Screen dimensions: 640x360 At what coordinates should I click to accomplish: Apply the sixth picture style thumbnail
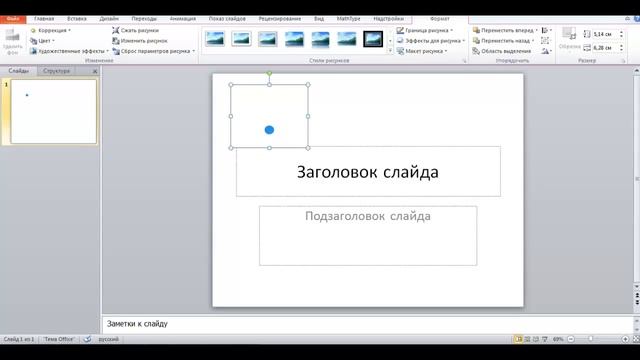click(x=347, y=39)
